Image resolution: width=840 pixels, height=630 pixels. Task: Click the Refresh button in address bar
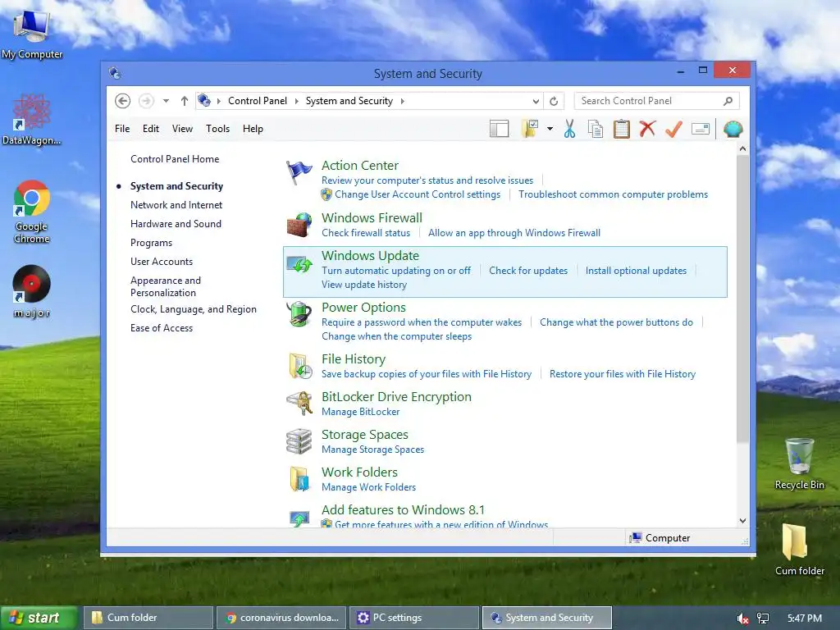[554, 101]
